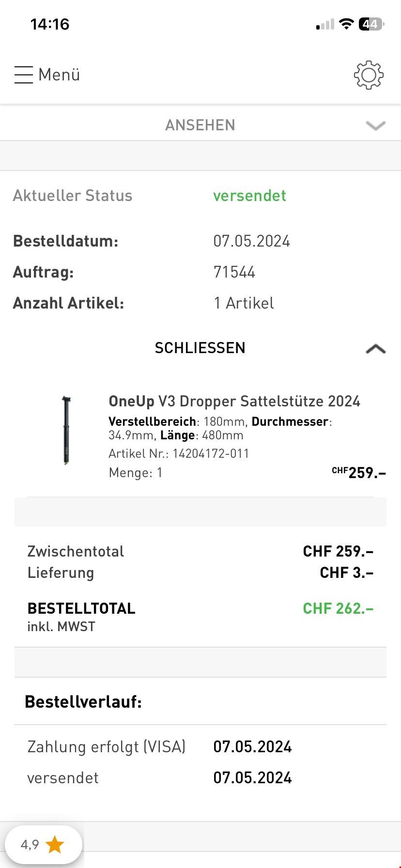
Task: Tap the battery indicator in status bar
Action: 371,24
